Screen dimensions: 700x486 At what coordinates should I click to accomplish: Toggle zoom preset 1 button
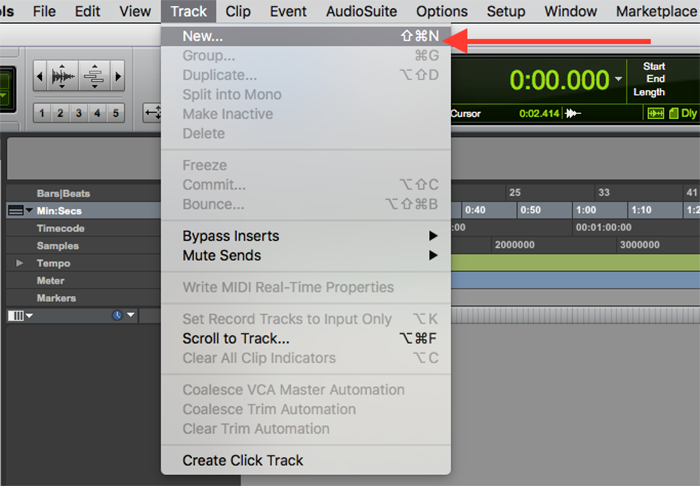(42, 113)
